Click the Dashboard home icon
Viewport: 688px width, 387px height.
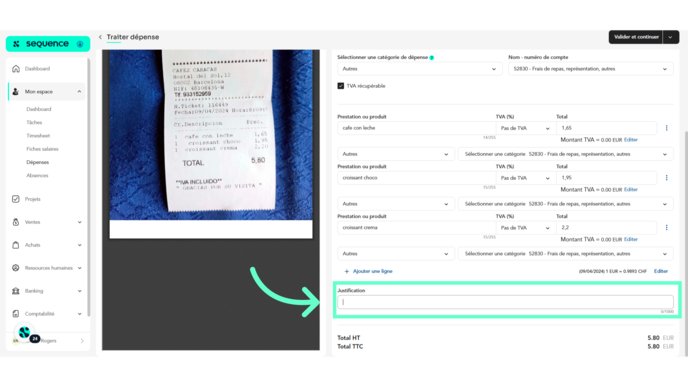(x=16, y=68)
